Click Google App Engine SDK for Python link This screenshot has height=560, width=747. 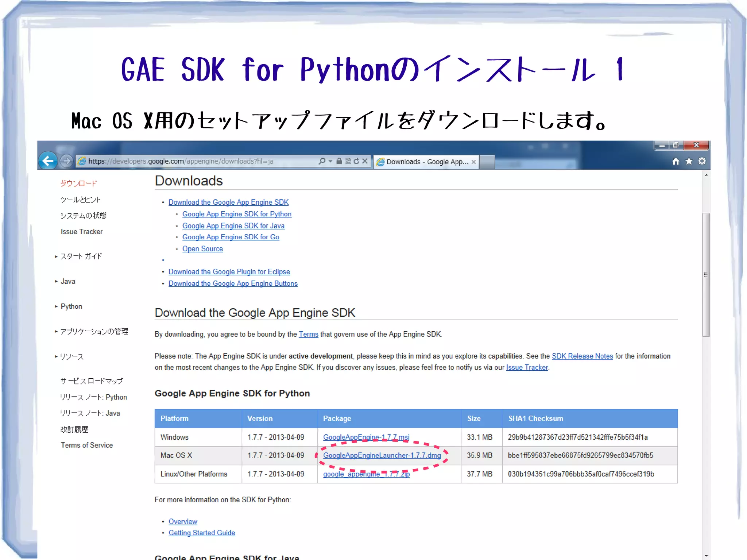(237, 214)
